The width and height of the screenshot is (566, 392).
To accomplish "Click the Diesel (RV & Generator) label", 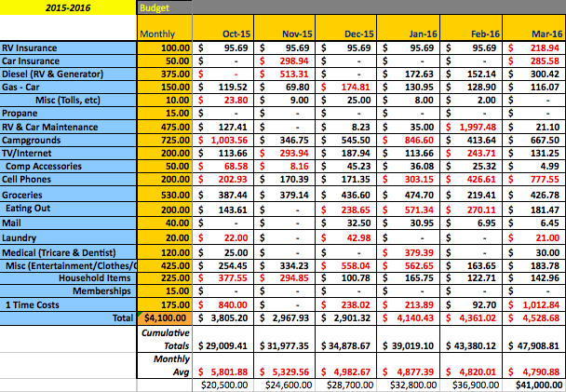I will tap(68, 74).
